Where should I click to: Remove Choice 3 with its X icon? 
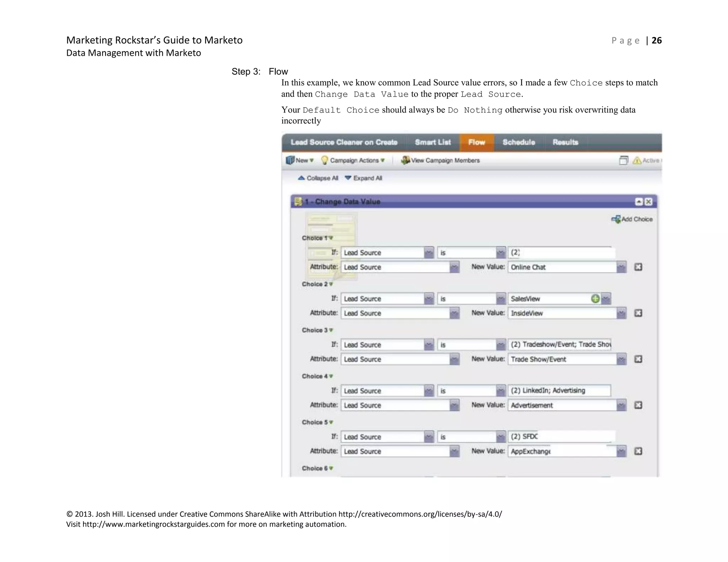click(x=638, y=359)
